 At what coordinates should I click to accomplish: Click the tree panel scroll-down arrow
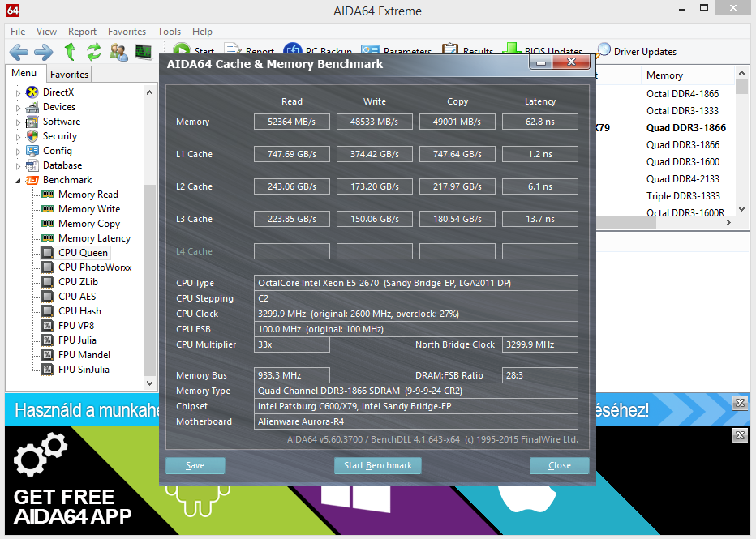click(x=150, y=383)
